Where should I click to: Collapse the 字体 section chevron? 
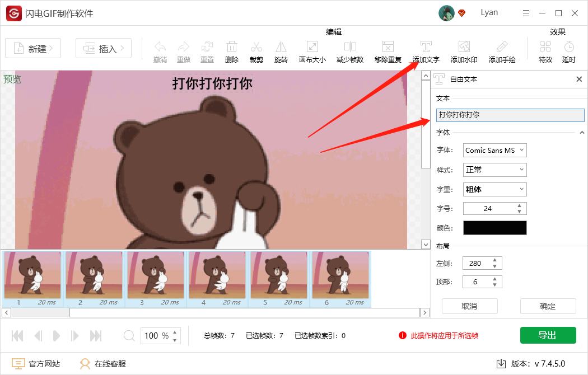582,132
